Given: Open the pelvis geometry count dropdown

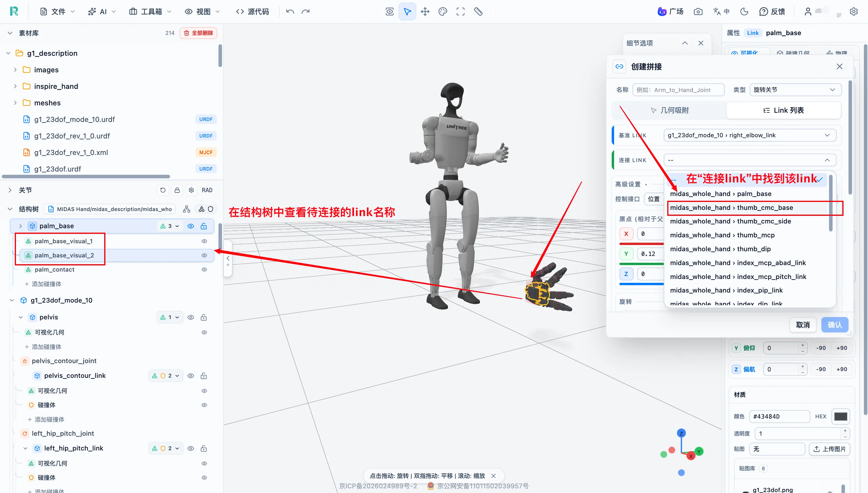Looking at the screenshot, I should (x=169, y=317).
